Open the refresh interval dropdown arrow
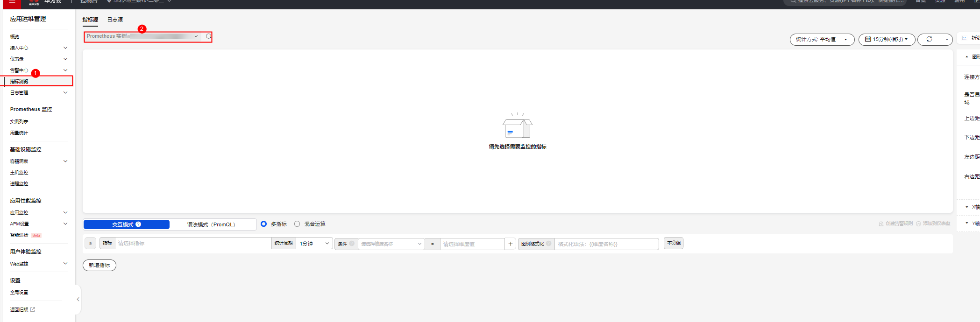The image size is (980, 322). tap(947, 40)
